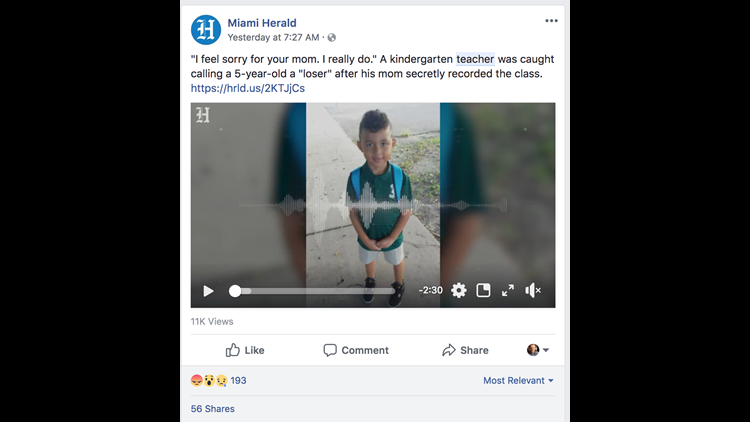Click the post timestamp Yesterday at 7:27 AM
The height and width of the screenshot is (422, 750).
tap(273, 38)
